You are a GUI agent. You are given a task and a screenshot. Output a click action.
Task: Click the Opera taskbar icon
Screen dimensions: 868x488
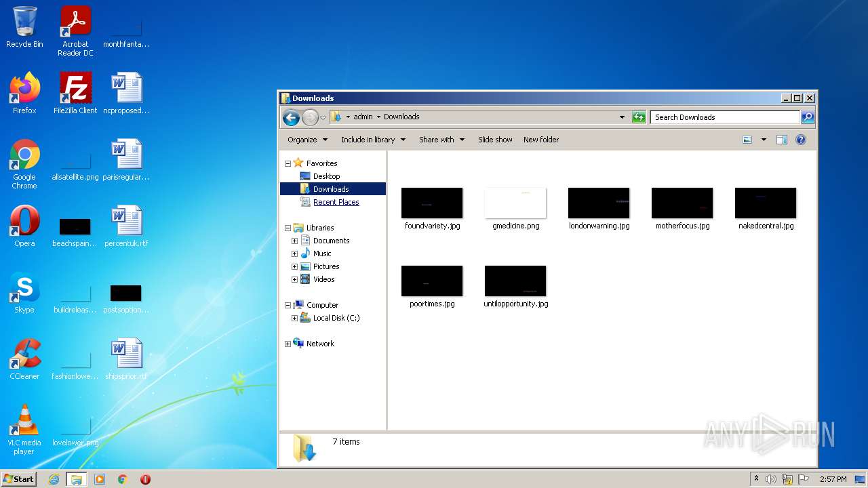[145, 479]
